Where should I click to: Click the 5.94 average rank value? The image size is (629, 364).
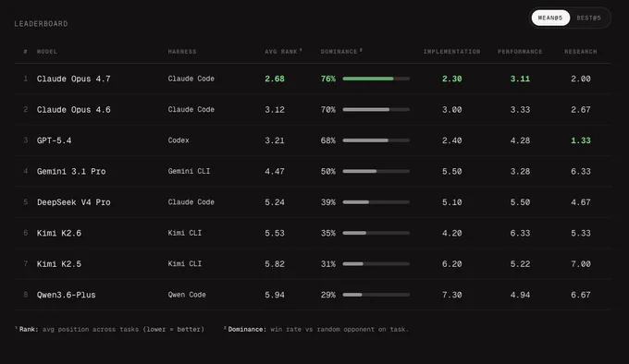coord(275,295)
